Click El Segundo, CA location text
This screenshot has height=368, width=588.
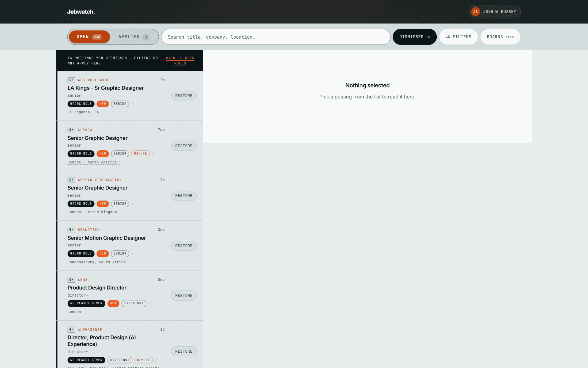pos(83,112)
